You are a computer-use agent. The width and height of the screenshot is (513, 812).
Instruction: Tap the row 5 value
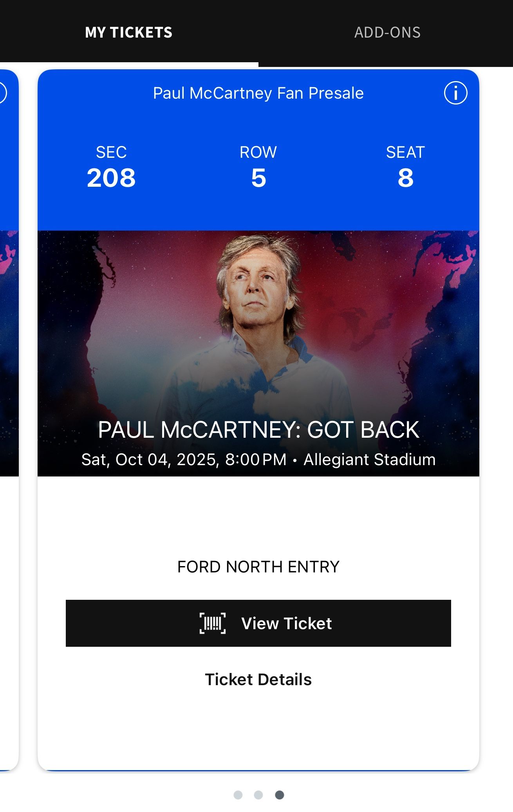tap(258, 178)
